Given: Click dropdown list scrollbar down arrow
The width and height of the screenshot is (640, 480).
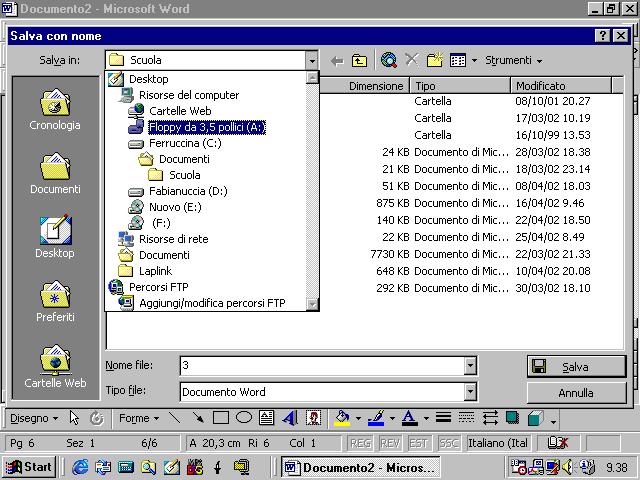Looking at the screenshot, I should click(x=312, y=304).
